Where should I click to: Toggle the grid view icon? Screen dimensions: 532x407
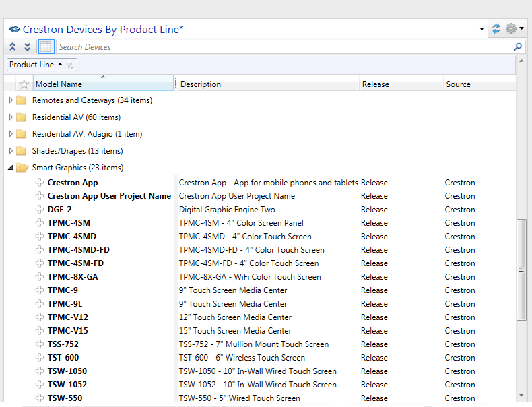click(x=46, y=47)
